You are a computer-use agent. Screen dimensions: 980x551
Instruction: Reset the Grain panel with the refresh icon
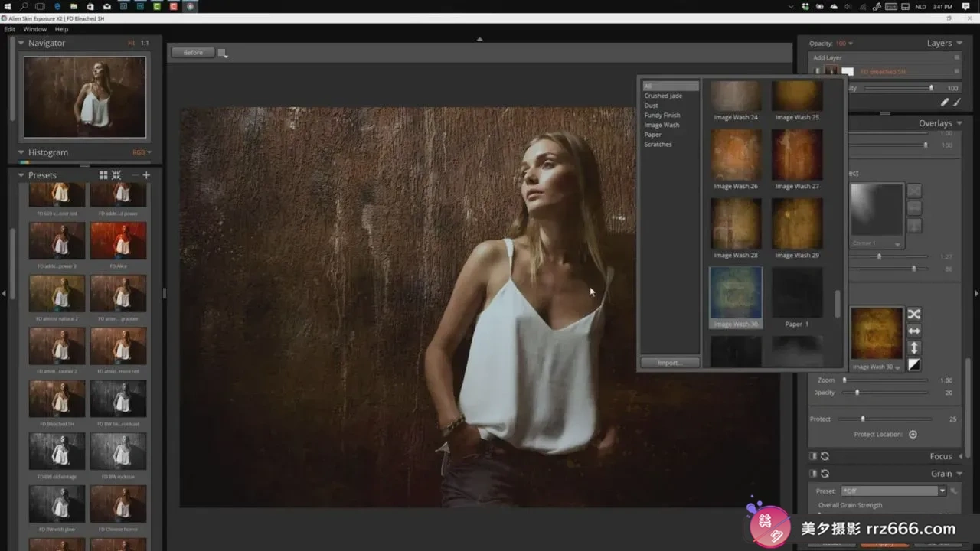coord(825,474)
